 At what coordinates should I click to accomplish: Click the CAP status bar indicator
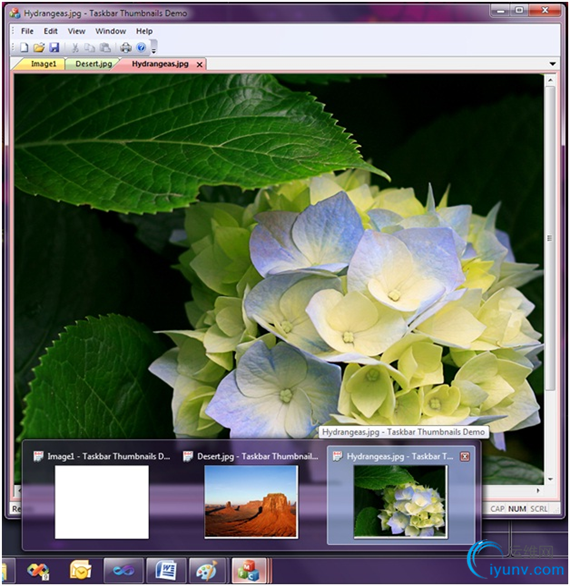coord(497,509)
